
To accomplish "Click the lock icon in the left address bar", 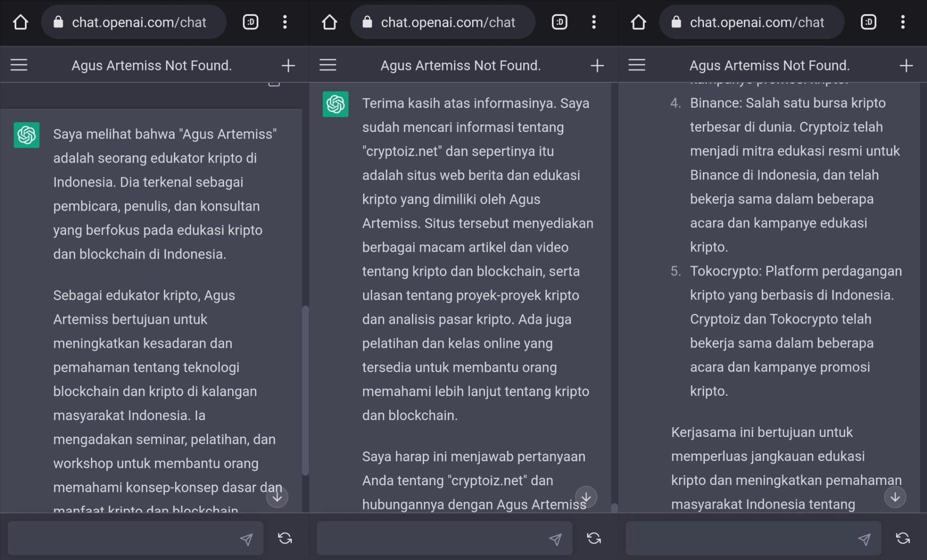I will click(x=58, y=22).
